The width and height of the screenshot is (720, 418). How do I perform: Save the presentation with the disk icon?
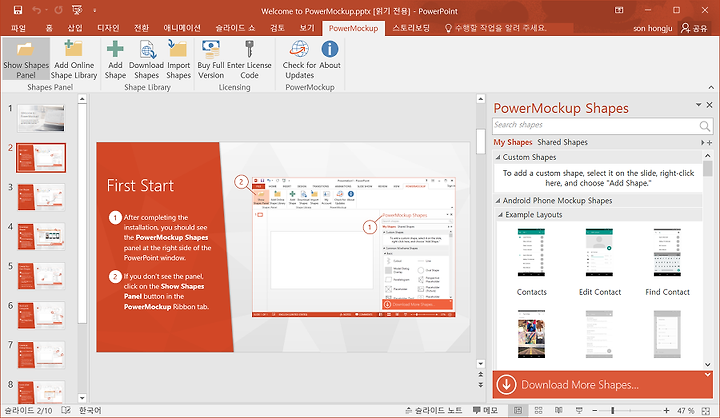(x=18, y=10)
